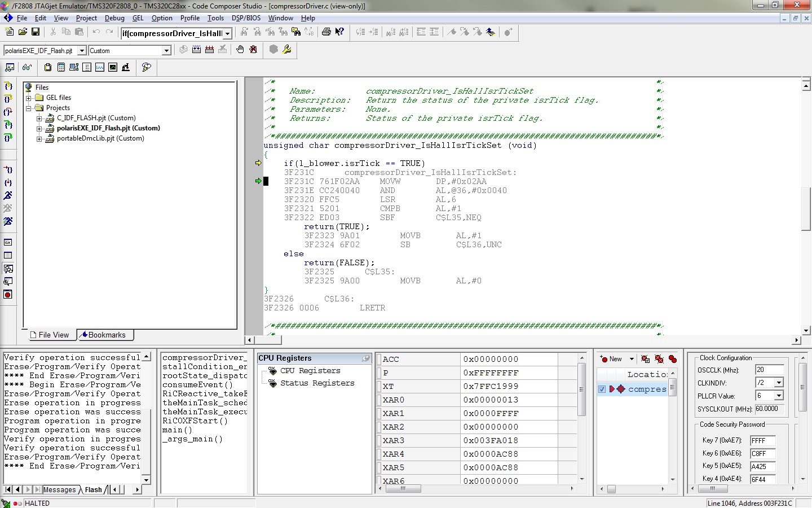
Task: Open the build configuration Custom dropdown
Action: (167, 50)
